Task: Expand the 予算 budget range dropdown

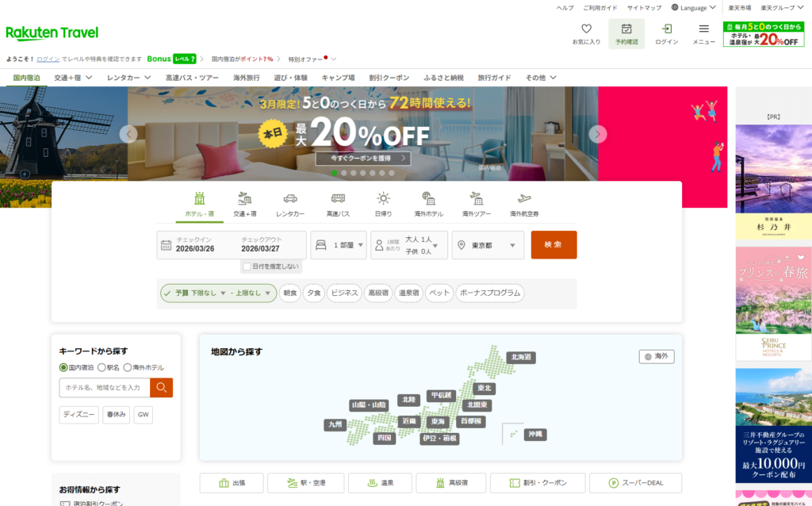Action: tap(218, 293)
